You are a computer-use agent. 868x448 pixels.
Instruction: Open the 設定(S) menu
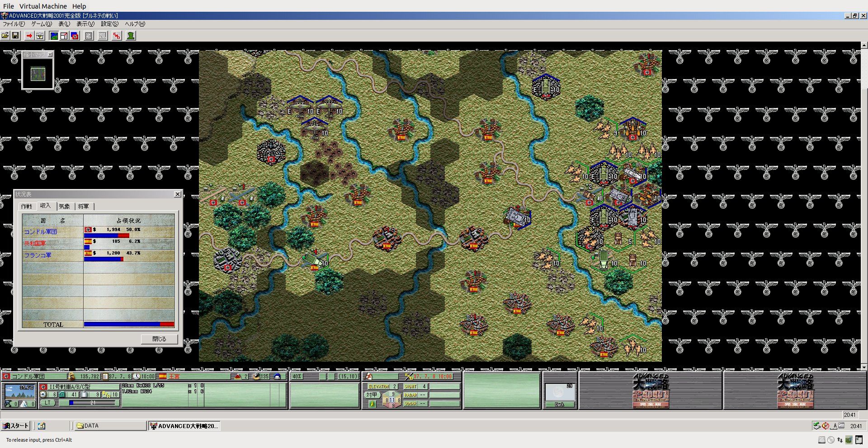click(x=110, y=24)
